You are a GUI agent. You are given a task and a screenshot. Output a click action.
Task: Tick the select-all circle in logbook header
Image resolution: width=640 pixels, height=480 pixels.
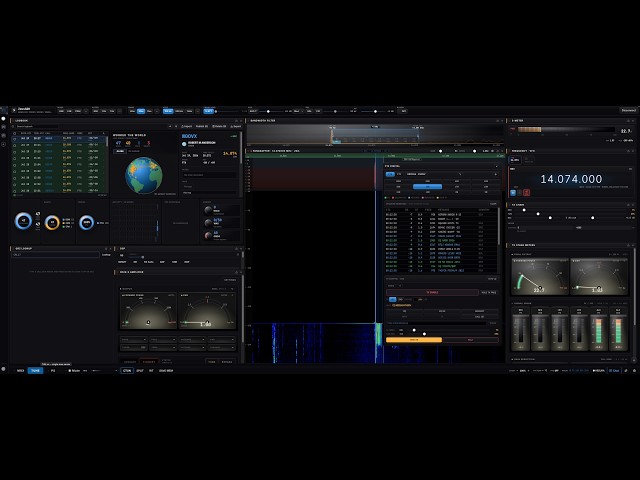point(15,133)
